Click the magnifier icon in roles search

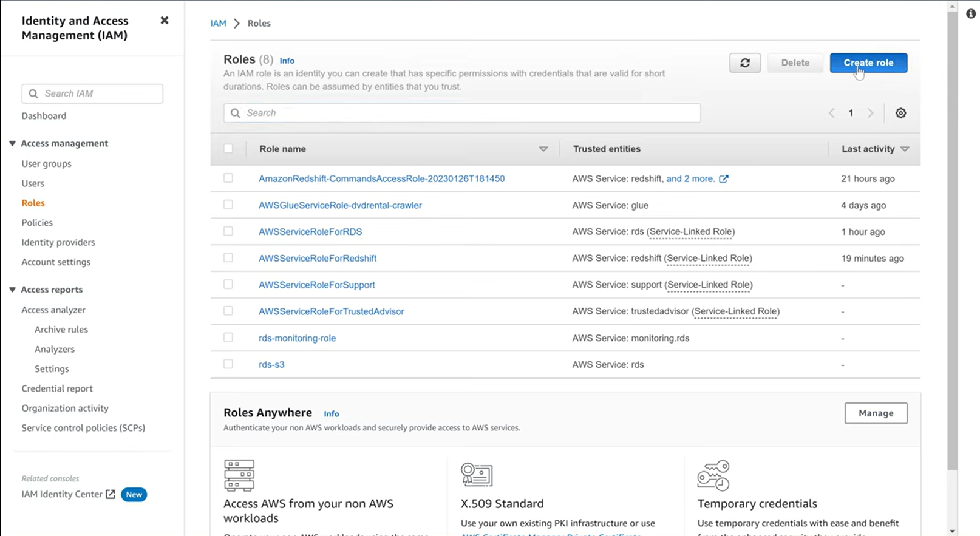236,113
